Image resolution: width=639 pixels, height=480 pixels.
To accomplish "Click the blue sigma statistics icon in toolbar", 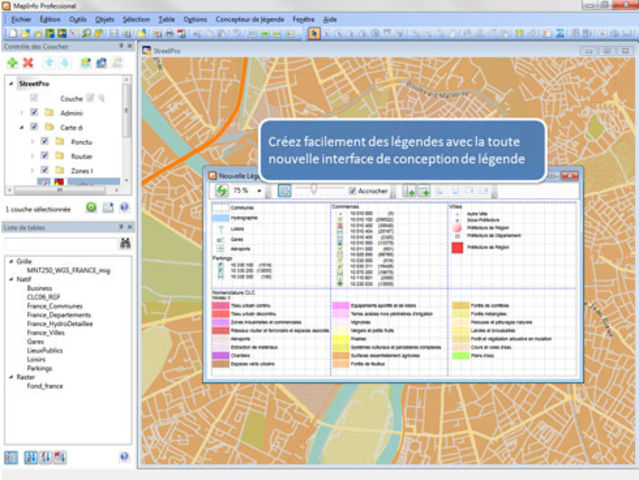I will [560, 33].
